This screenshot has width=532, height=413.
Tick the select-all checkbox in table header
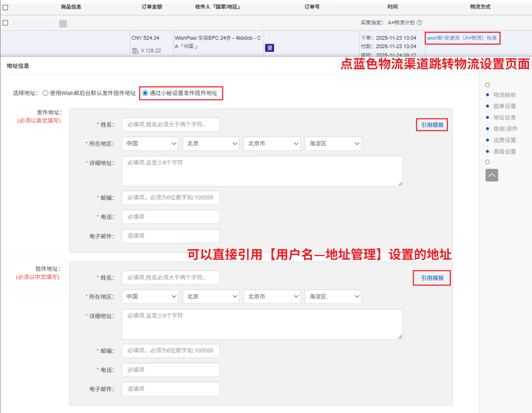5,7
